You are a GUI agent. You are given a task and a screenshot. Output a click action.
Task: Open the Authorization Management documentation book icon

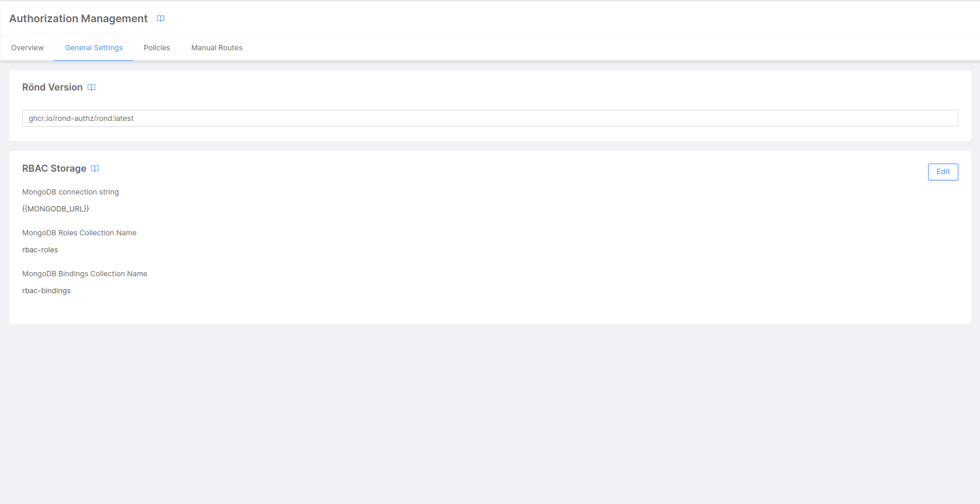[161, 19]
